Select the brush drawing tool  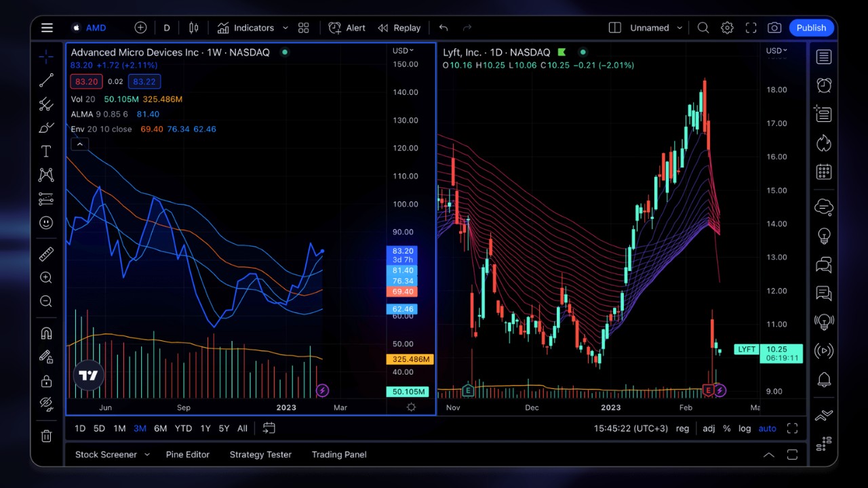point(46,127)
